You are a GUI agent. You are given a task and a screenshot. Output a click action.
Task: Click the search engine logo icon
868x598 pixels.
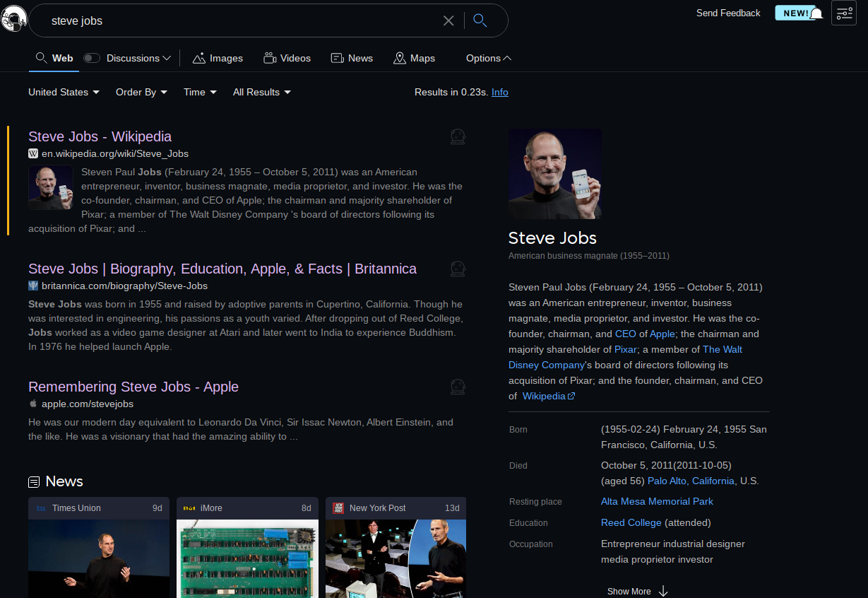(13, 19)
